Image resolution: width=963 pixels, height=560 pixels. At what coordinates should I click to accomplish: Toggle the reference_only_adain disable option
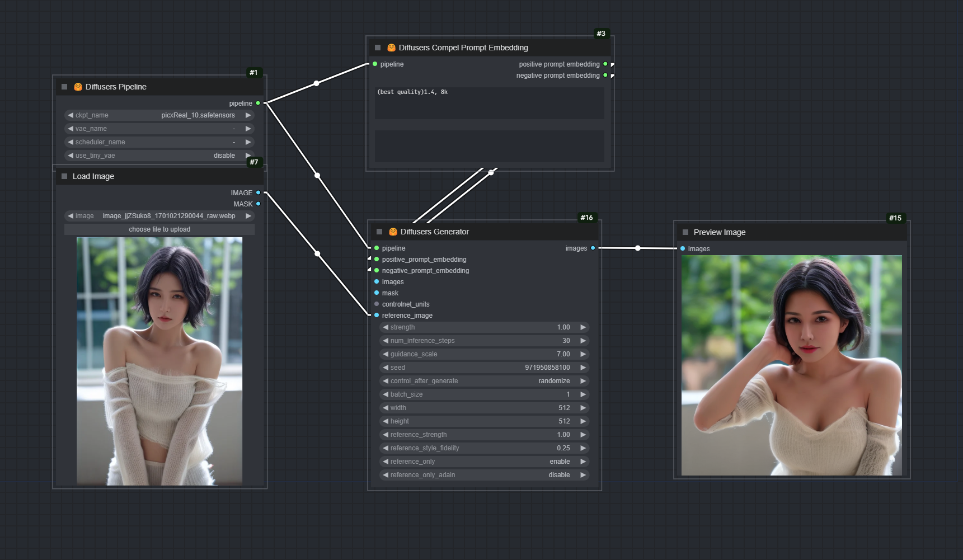(485, 475)
